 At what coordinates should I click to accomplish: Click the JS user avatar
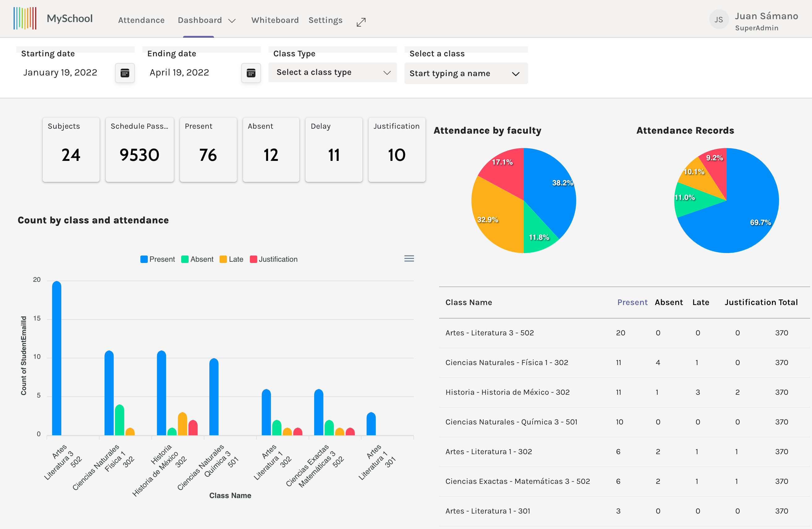pos(719,20)
